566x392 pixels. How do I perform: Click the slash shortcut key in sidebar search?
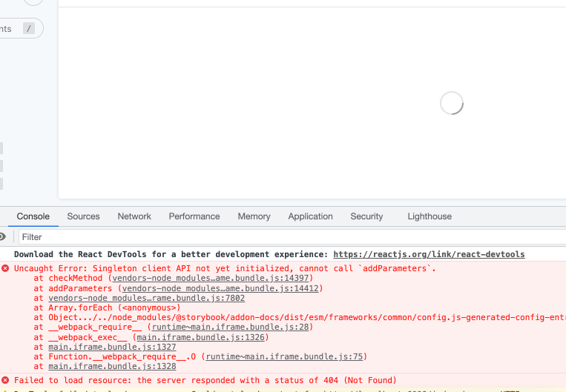(x=29, y=28)
